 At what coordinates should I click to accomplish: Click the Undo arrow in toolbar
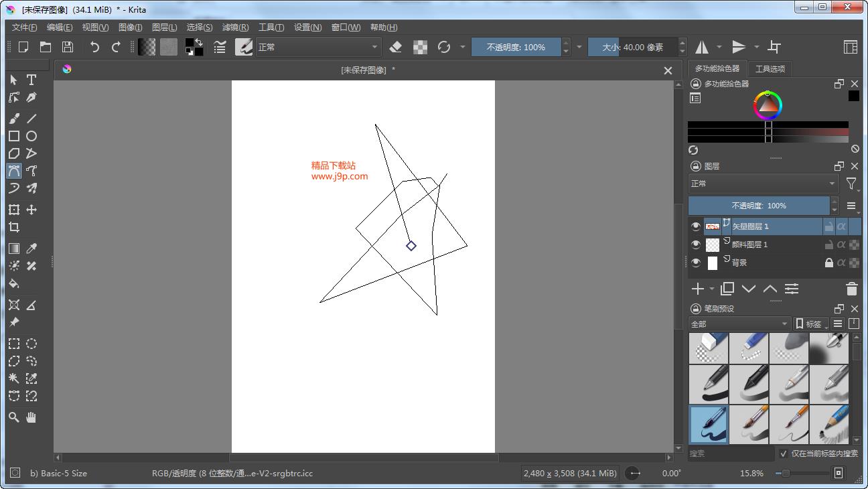[95, 47]
